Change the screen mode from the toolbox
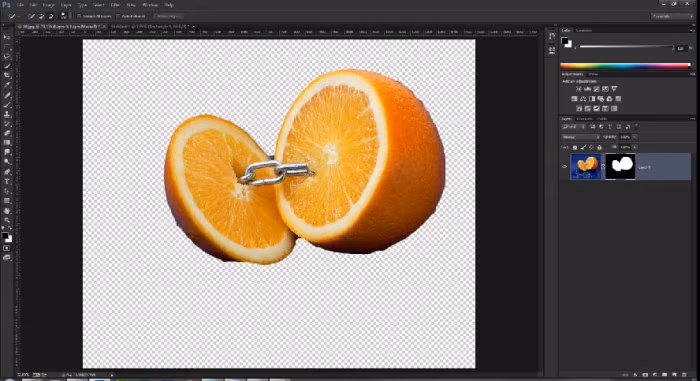 click(x=7, y=258)
